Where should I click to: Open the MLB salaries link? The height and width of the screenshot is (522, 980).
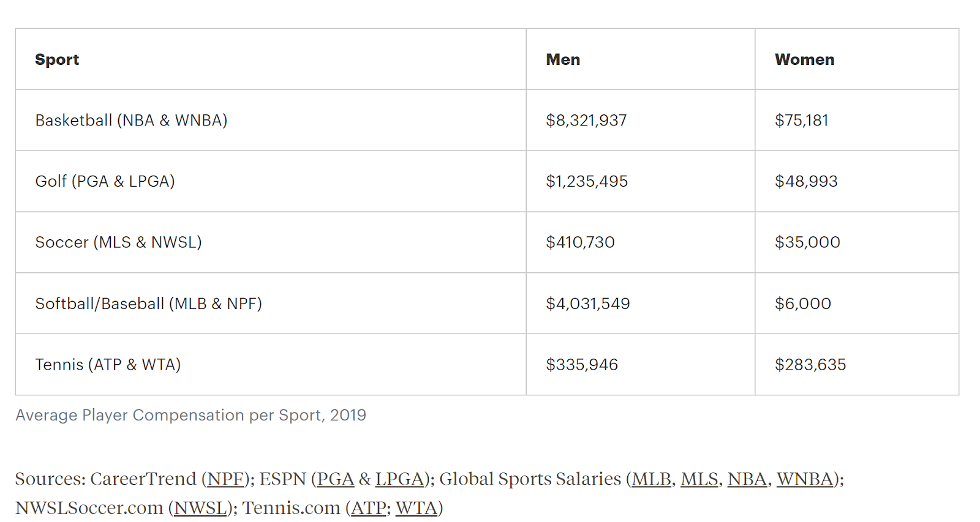pos(651,479)
